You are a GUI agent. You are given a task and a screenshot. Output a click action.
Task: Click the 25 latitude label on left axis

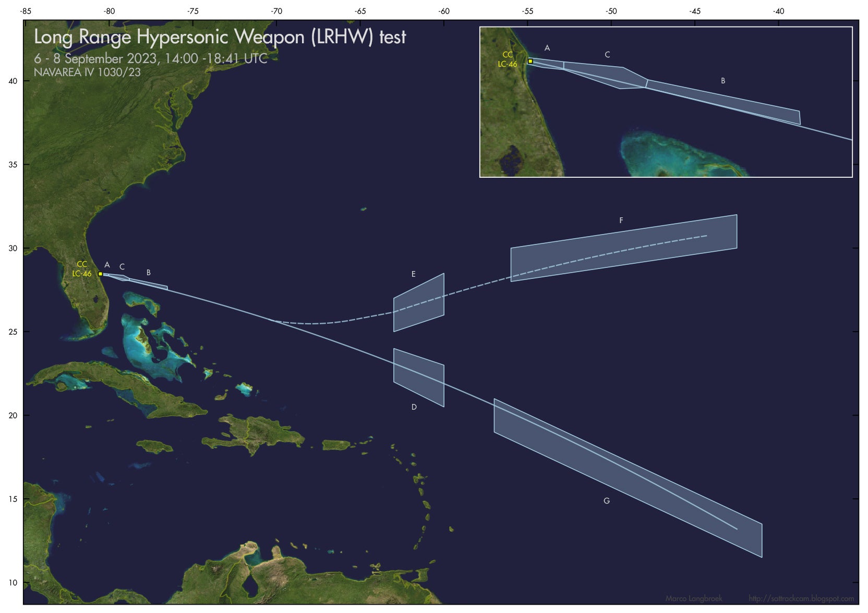(x=13, y=332)
